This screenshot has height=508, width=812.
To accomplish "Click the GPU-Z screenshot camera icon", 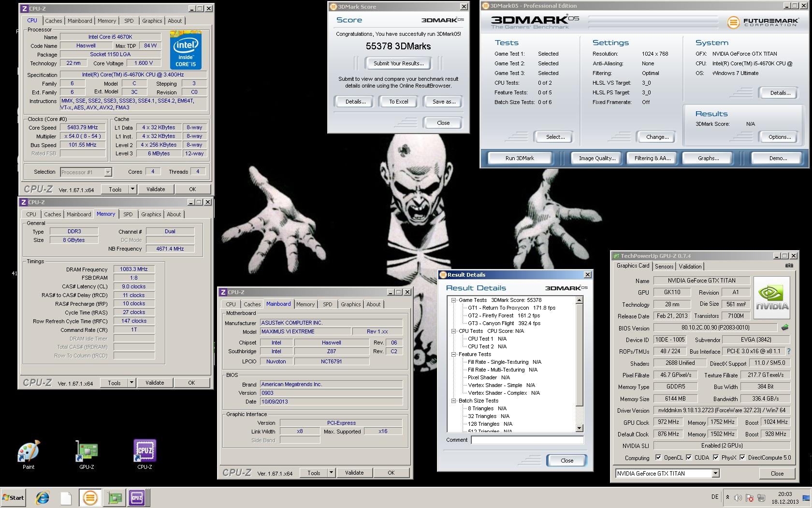I will (789, 266).
